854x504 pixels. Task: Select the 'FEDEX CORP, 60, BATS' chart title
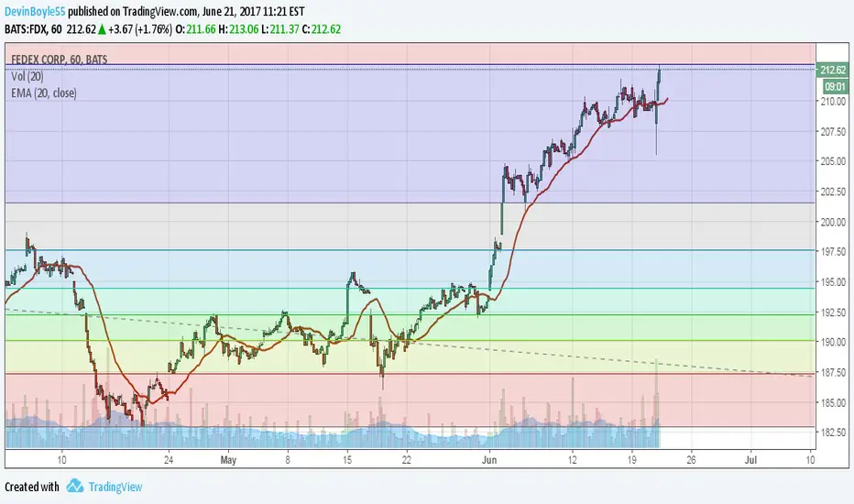[60, 60]
